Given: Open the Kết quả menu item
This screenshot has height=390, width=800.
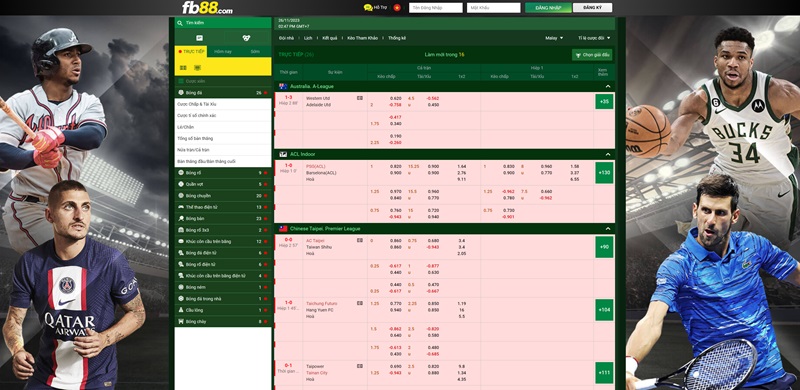Looking at the screenshot, I should point(330,38).
